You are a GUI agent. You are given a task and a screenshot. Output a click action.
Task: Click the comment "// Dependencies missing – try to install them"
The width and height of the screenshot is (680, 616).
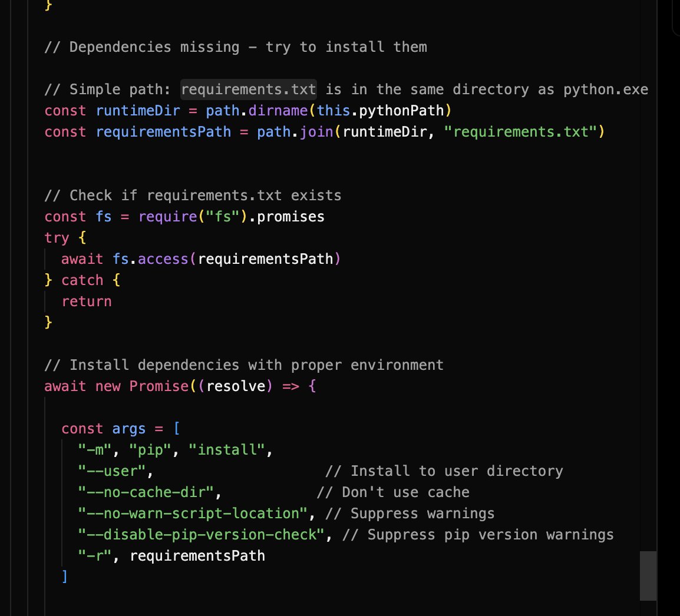pyautogui.click(x=236, y=47)
